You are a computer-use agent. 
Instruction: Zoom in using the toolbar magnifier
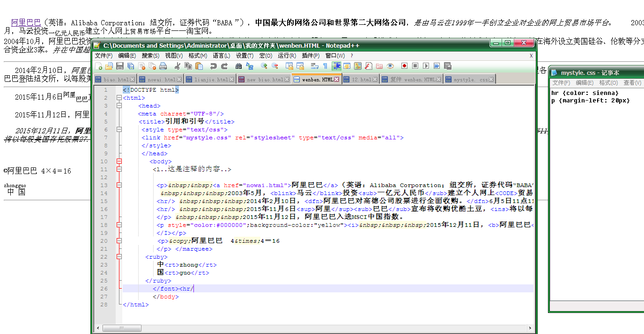coord(264,66)
